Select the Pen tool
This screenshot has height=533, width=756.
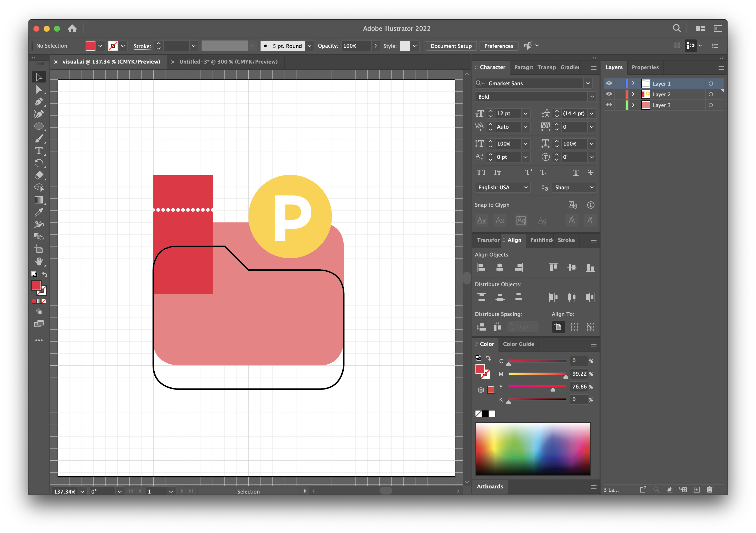pyautogui.click(x=38, y=102)
